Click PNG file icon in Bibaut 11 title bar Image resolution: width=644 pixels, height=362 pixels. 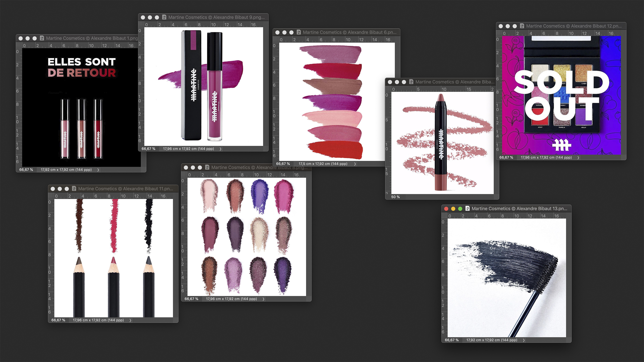pos(74,188)
